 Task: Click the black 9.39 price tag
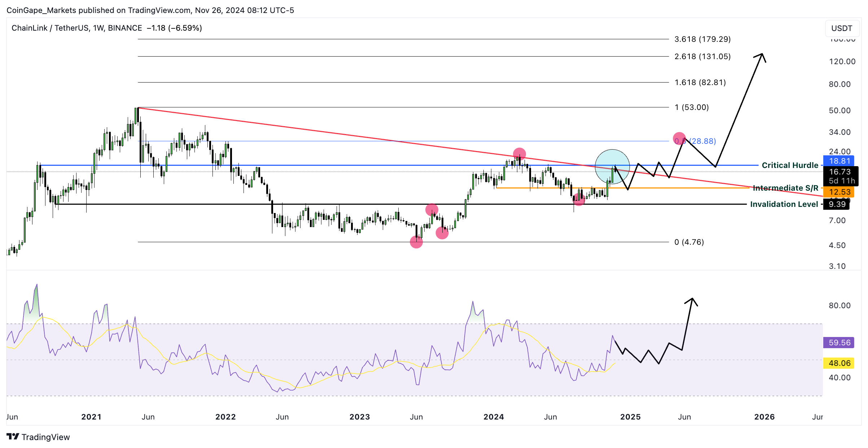(837, 204)
